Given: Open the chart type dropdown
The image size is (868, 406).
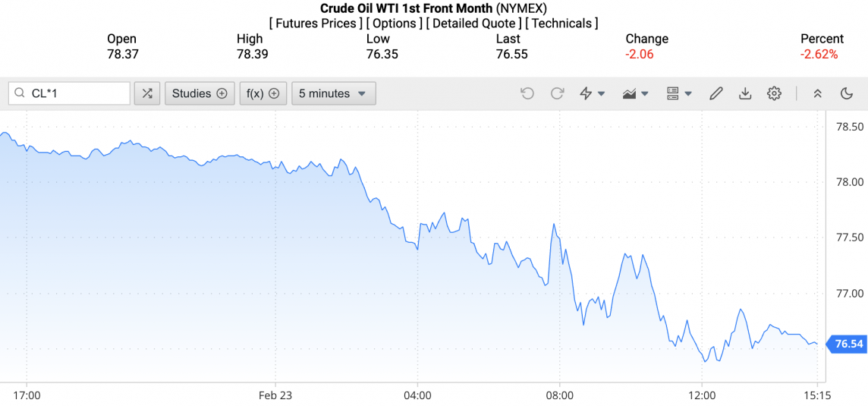Looking at the screenshot, I should pyautogui.click(x=635, y=93).
